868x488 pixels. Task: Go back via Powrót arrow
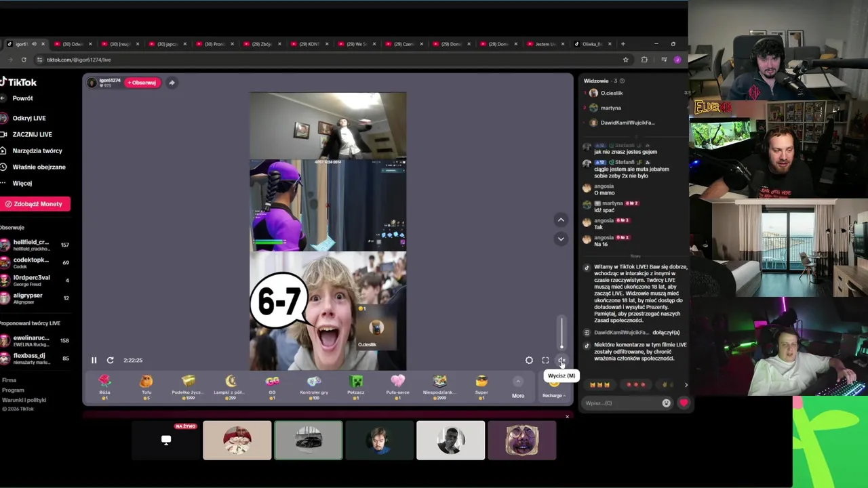click(3, 98)
